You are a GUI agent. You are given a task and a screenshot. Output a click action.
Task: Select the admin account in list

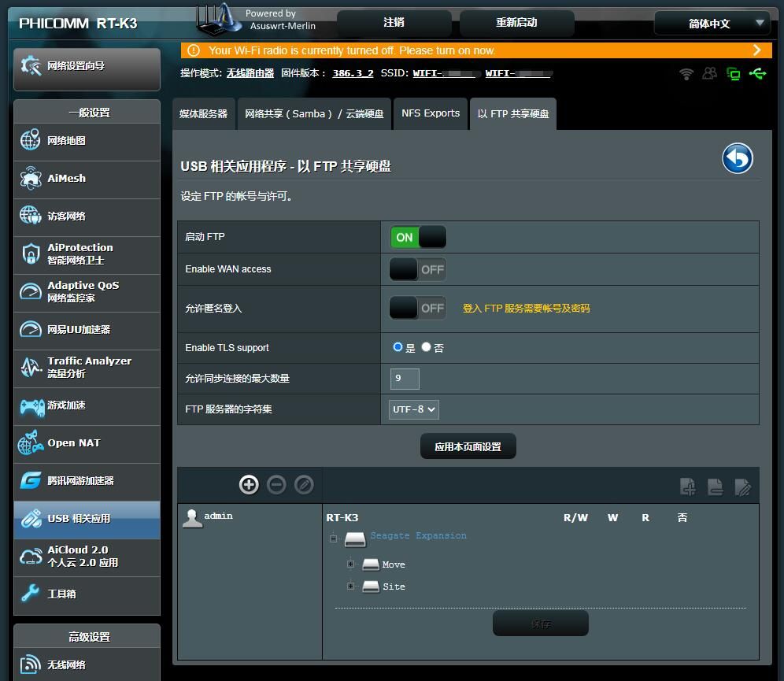click(218, 516)
